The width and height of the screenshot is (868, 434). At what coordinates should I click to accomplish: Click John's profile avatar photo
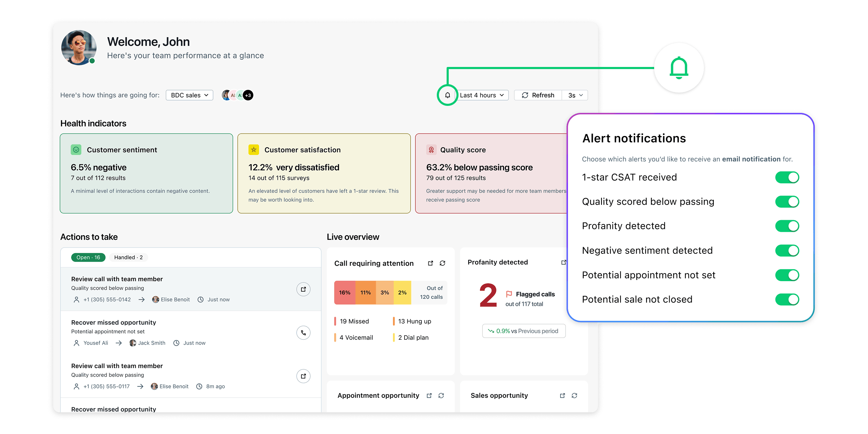(79, 48)
